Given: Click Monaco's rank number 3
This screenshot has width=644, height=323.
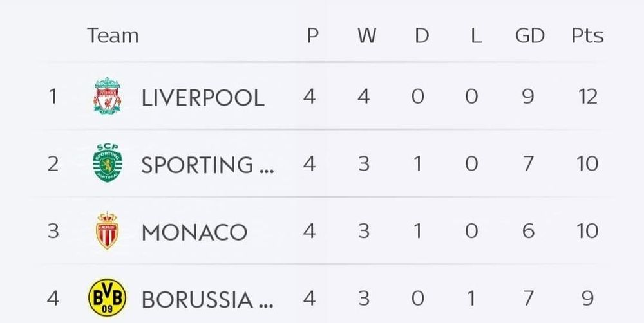Looking at the screenshot, I should click(x=53, y=230).
